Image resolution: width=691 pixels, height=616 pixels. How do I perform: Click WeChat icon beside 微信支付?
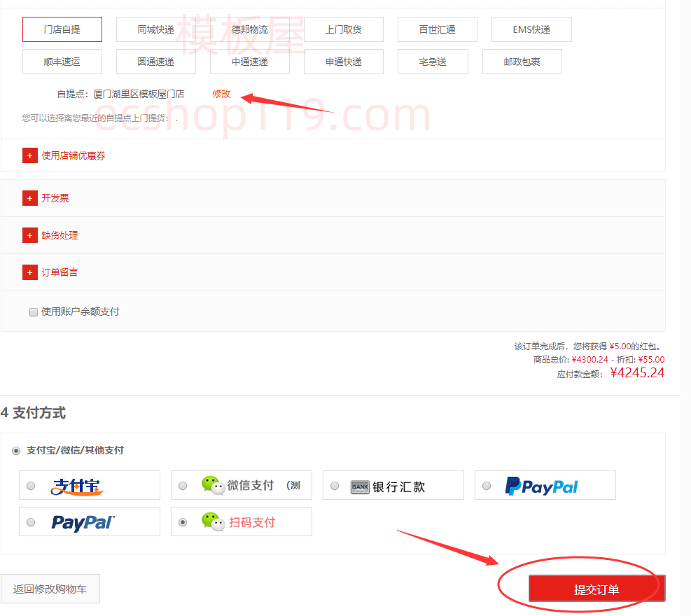(214, 485)
